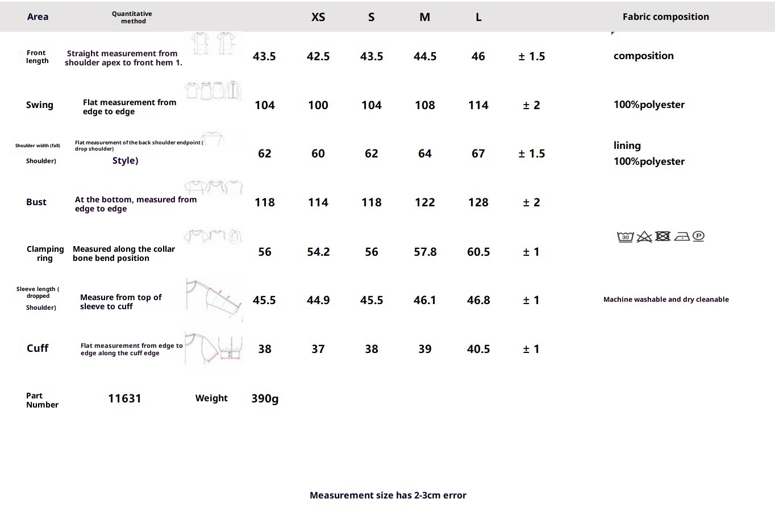Click the Bust row label
This screenshot has height=532, width=775.
[36, 202]
